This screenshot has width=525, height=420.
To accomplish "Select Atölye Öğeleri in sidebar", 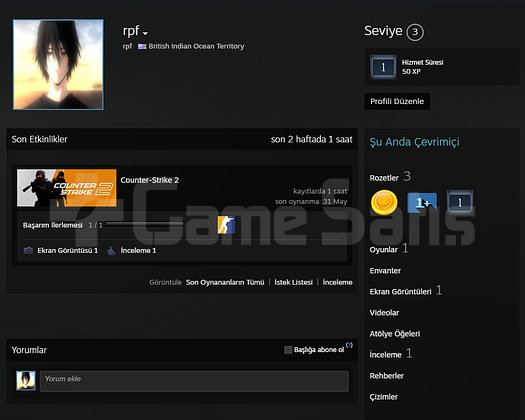I will (395, 334).
